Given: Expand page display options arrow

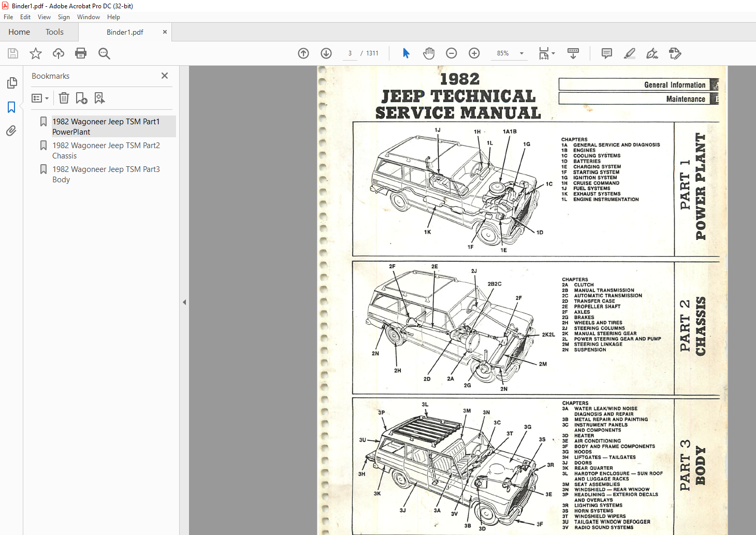Looking at the screenshot, I should click(x=553, y=53).
